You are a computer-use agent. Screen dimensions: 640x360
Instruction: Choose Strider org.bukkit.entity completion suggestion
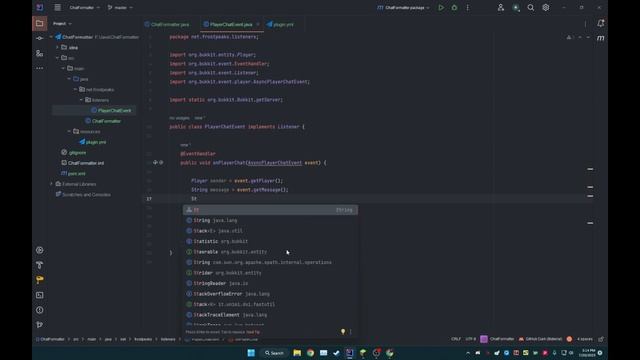click(270, 273)
